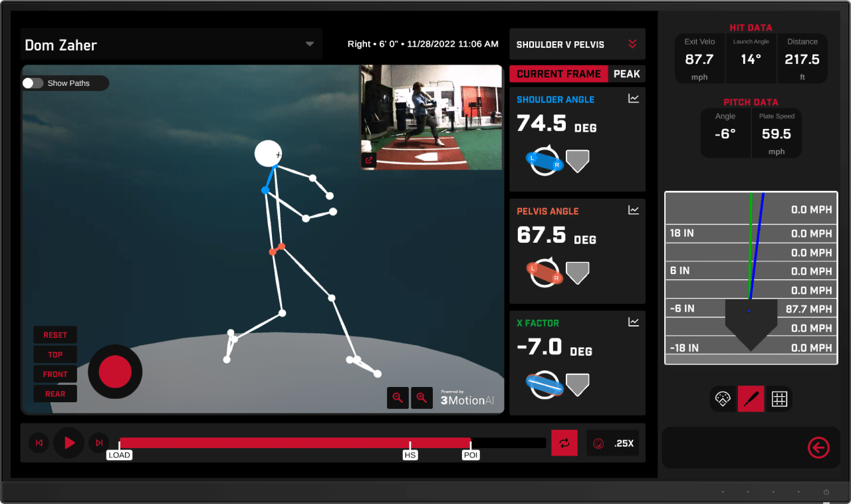Open the Shoulder V Pelvis dropdown
The height and width of the screenshot is (504, 851).
(632, 45)
